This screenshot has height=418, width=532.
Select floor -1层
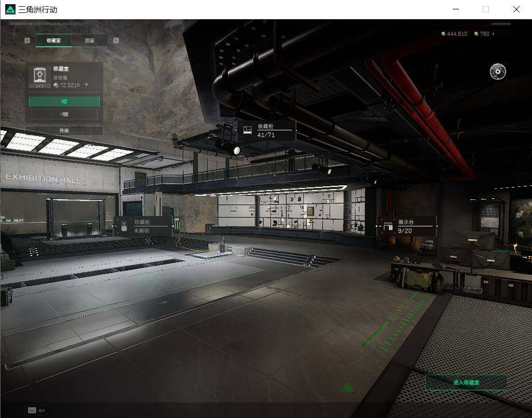(64, 114)
